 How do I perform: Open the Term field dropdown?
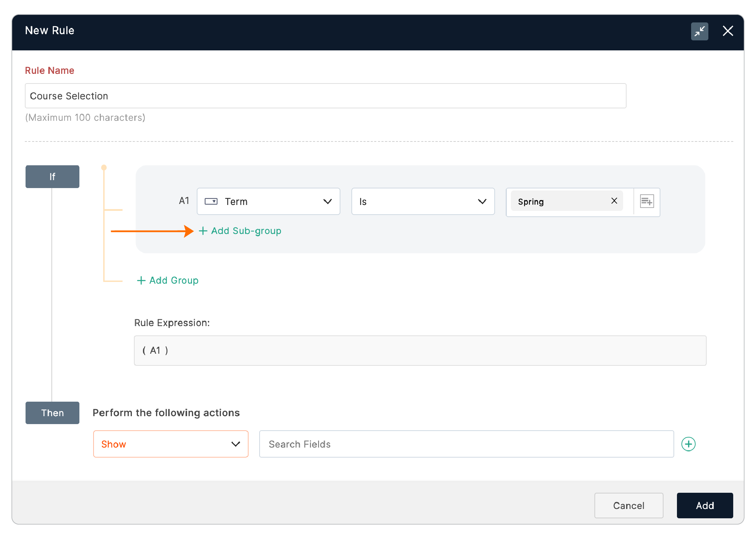(269, 202)
